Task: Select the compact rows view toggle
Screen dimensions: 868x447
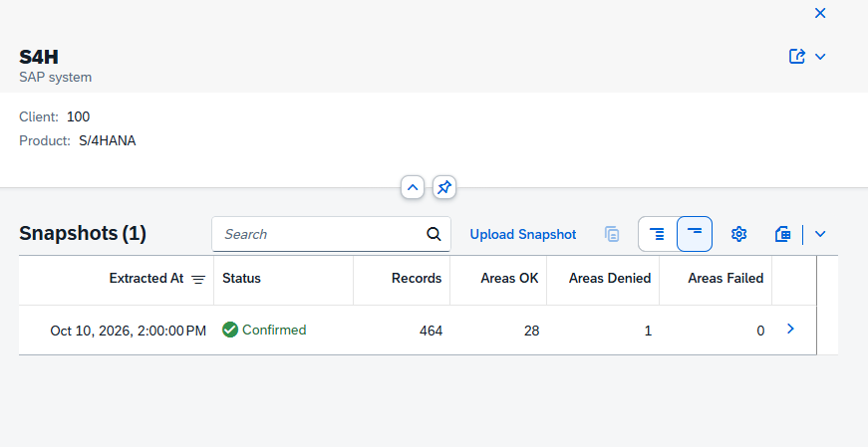Action: point(695,234)
